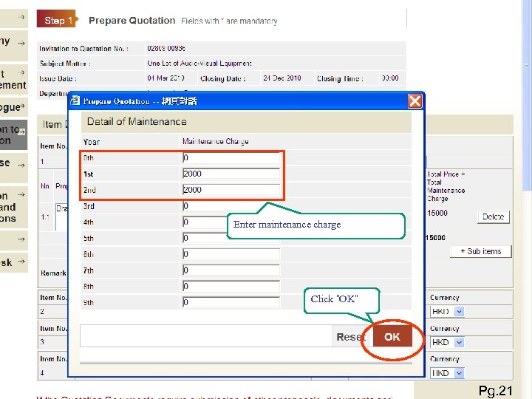The width and height of the screenshot is (532, 399).
Task: Click the 8th year maintenance charge field
Action: pyautogui.click(x=231, y=286)
